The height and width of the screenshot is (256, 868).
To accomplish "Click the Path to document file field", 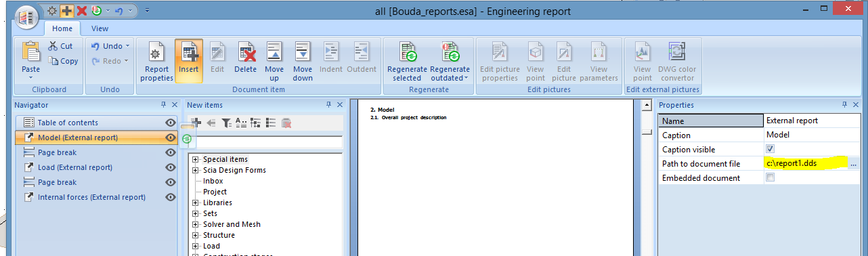I will (806, 163).
